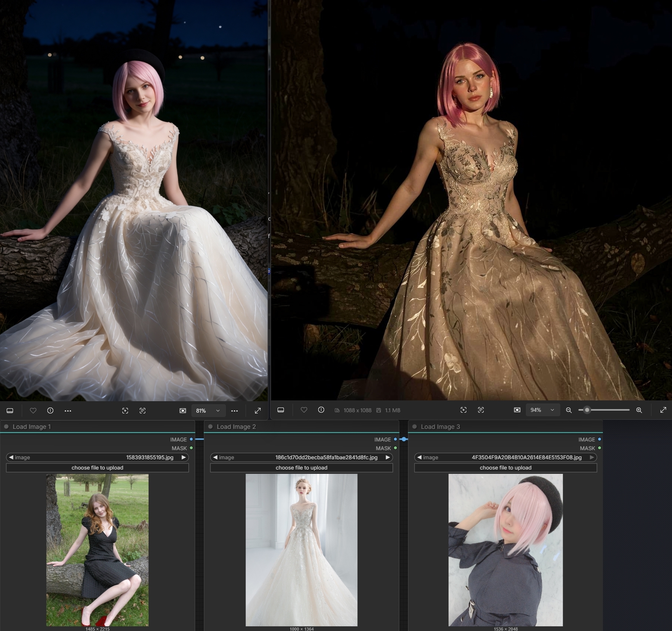Select next image arrow in Load Image 1

tap(184, 457)
